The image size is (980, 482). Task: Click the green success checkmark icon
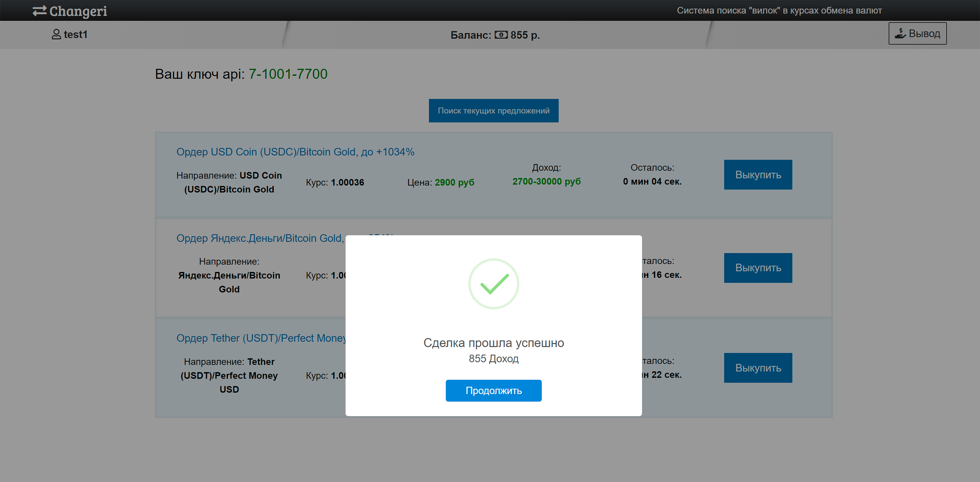tap(494, 284)
